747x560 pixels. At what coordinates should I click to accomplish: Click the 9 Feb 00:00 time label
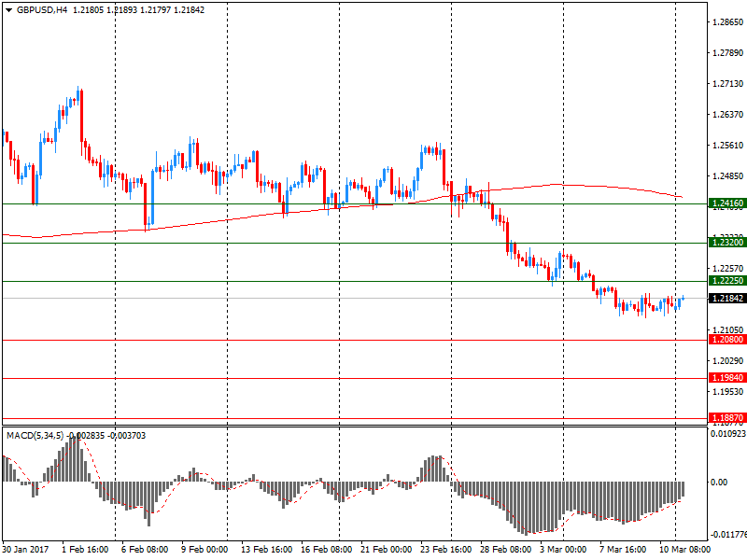(204, 550)
